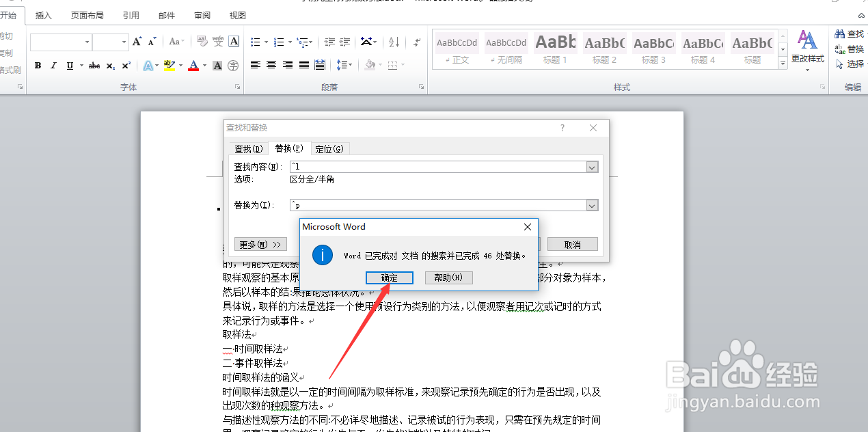The image size is (868, 432).
Task: Apply the 标题 1 style
Action: click(556, 49)
